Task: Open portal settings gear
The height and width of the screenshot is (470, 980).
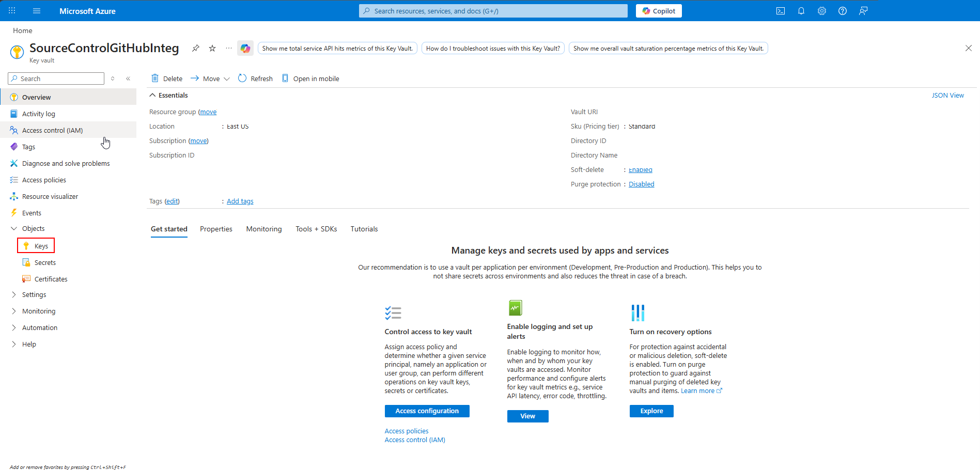Action: click(822, 11)
